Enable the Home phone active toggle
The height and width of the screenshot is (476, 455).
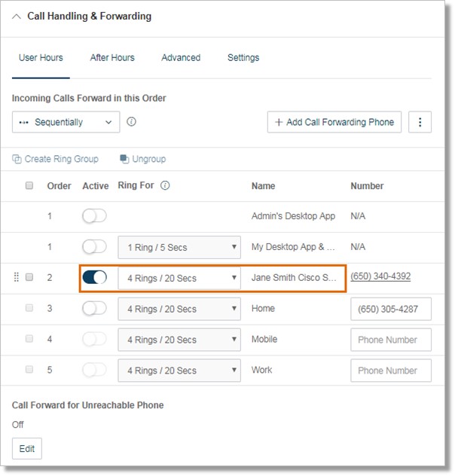click(x=94, y=308)
